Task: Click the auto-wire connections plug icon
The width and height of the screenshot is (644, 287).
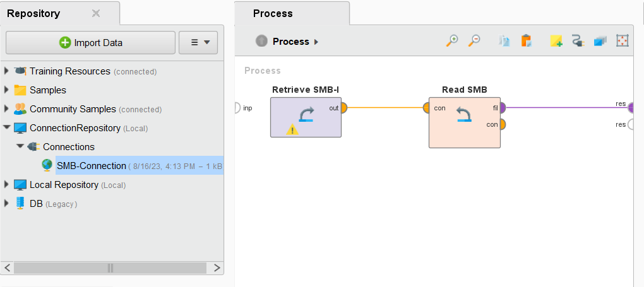Action: pos(578,41)
